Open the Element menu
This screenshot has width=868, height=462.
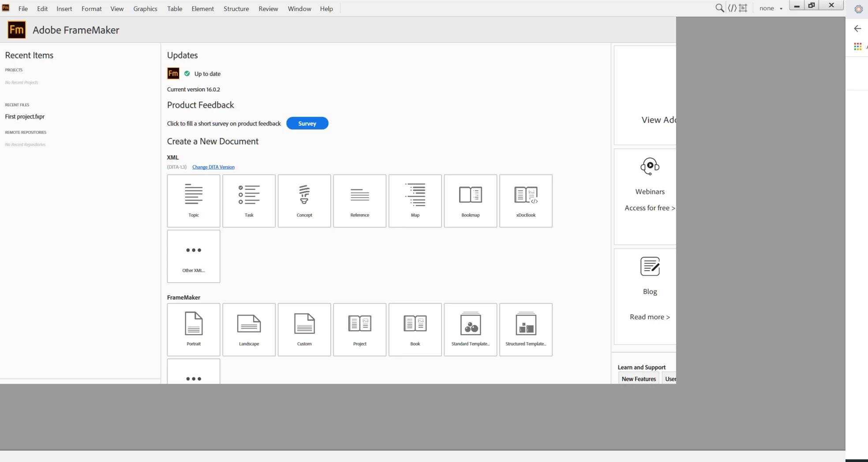[202, 8]
